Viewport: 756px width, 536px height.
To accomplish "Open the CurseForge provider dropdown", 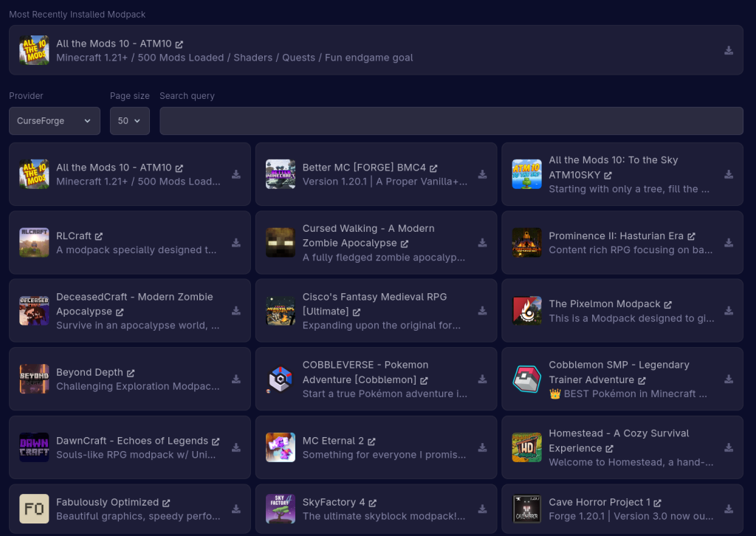I will tap(55, 121).
